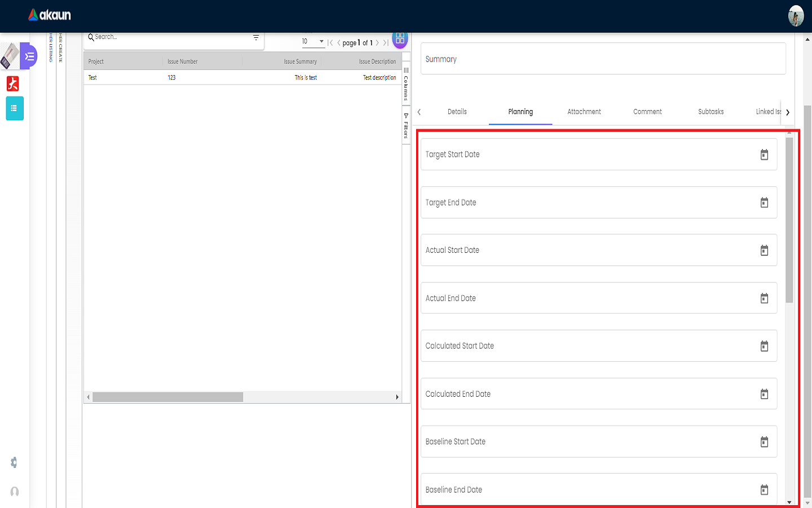Click the table scrollbar left arrow
812x508 pixels.
[89, 397]
